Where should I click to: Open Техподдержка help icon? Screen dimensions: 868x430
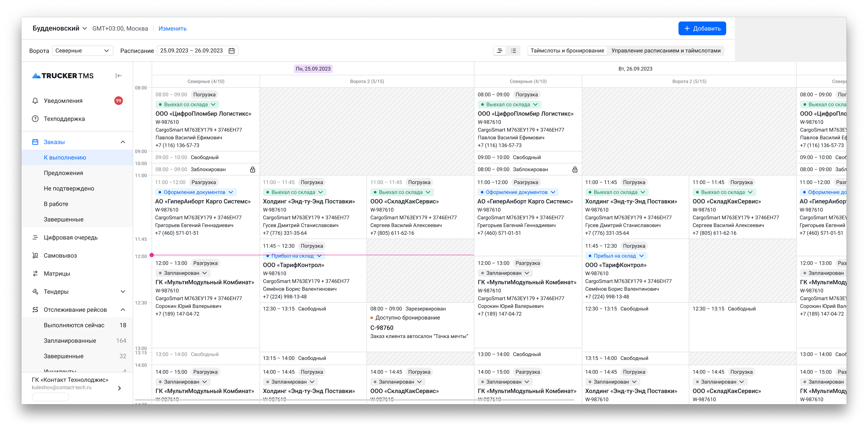click(35, 119)
